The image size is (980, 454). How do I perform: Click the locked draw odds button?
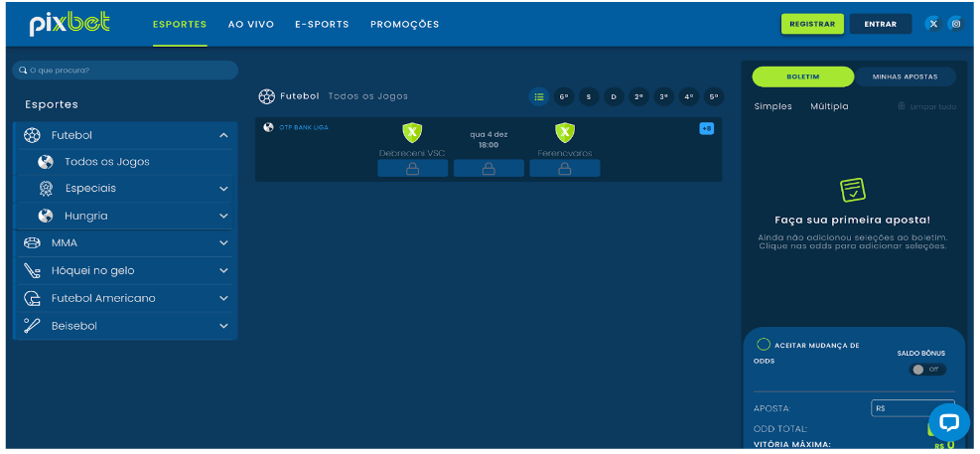pos(489,168)
